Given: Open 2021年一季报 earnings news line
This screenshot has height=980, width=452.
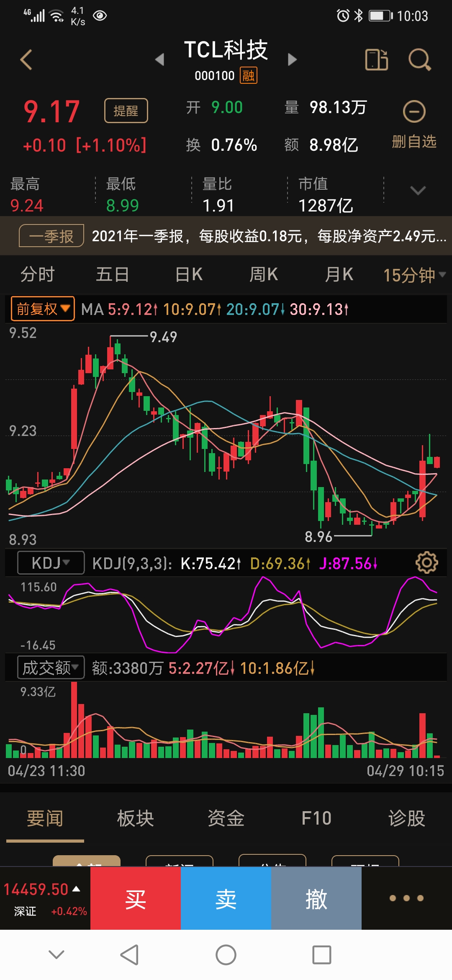Looking at the screenshot, I should 269,236.
